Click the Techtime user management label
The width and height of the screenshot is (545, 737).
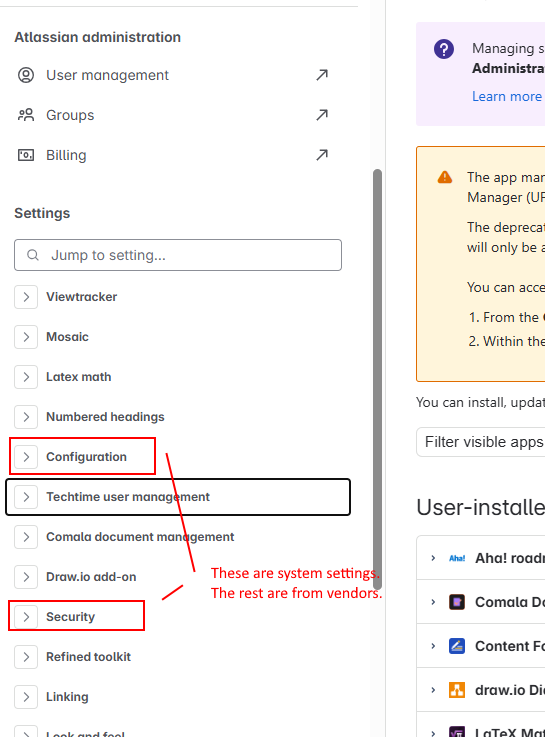coord(128,497)
